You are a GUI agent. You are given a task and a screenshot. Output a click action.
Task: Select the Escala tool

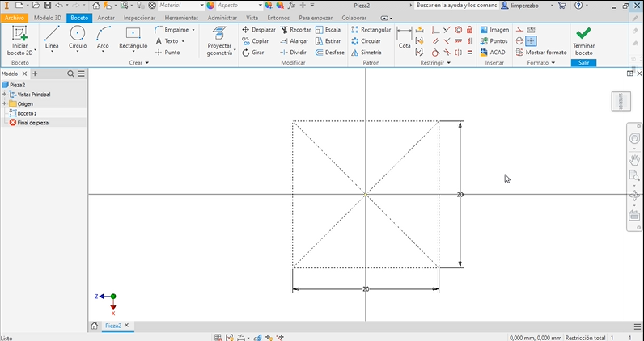[x=328, y=30]
